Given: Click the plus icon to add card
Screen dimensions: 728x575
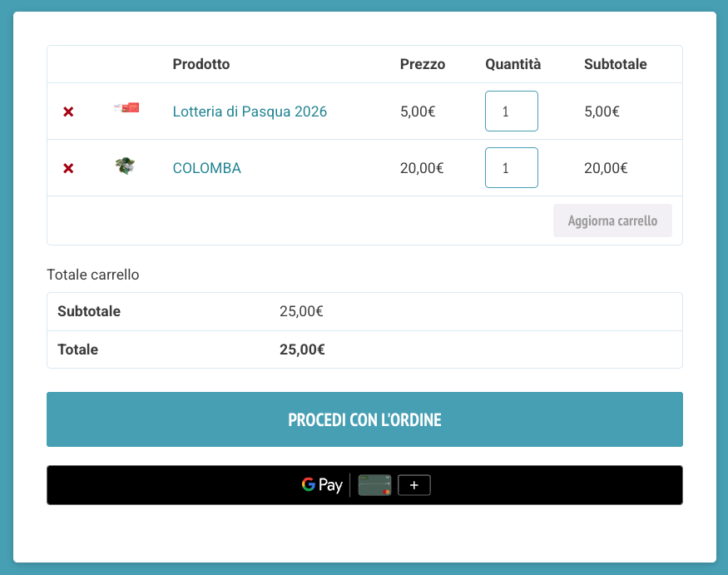Looking at the screenshot, I should click(414, 485).
